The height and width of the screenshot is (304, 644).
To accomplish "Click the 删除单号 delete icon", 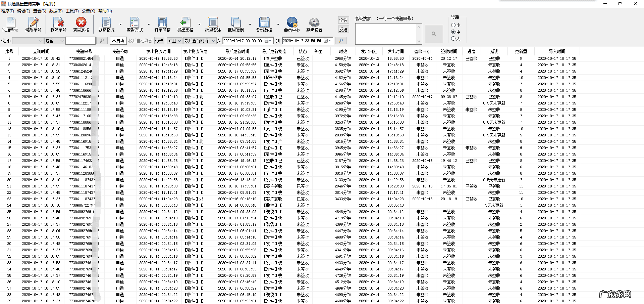I will point(59,23).
